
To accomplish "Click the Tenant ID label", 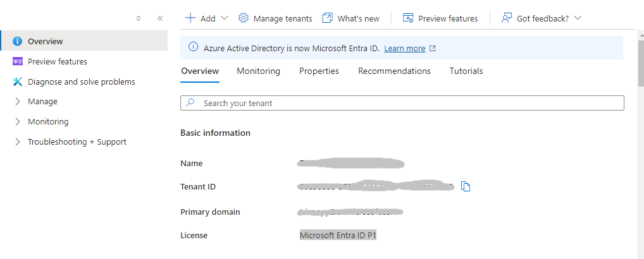I will coord(198,186).
